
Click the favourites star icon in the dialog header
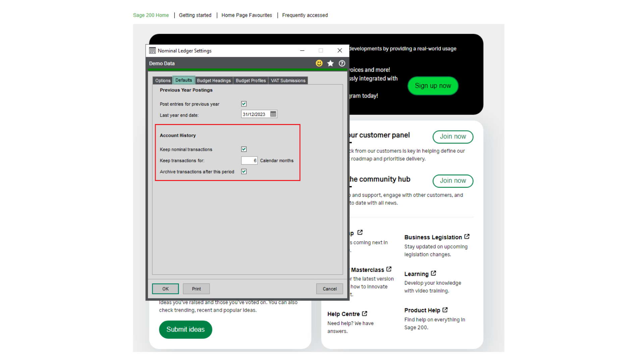[330, 63]
